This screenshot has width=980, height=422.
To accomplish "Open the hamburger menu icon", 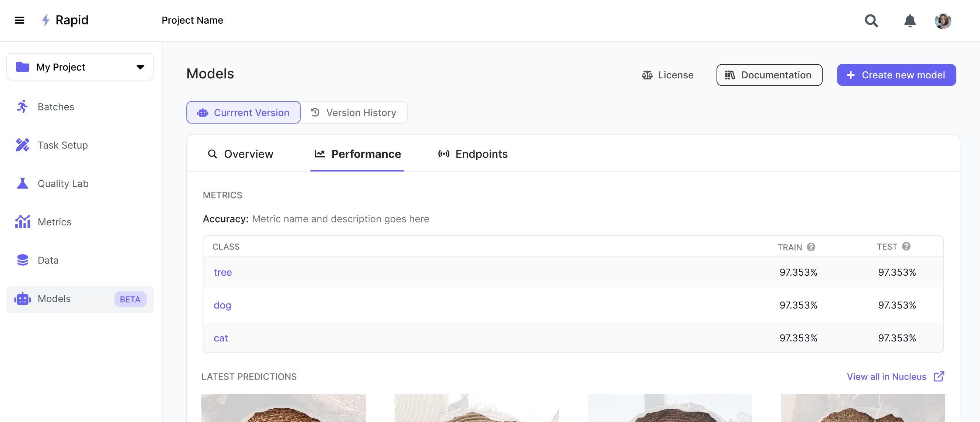I will click(20, 20).
